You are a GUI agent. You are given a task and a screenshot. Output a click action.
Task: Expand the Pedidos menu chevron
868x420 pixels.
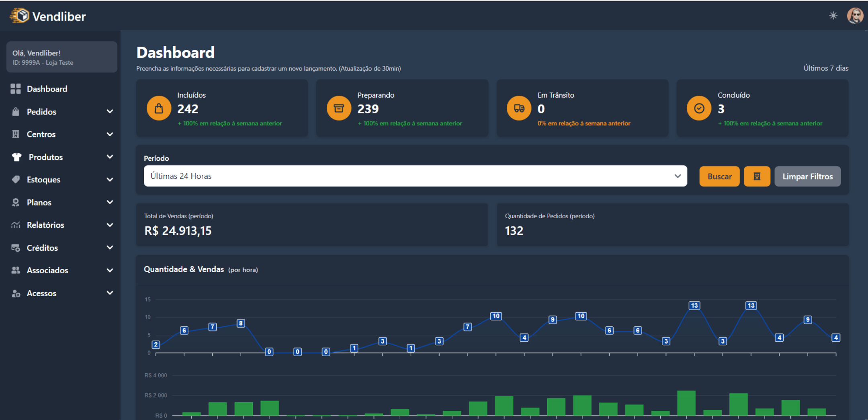click(x=110, y=111)
